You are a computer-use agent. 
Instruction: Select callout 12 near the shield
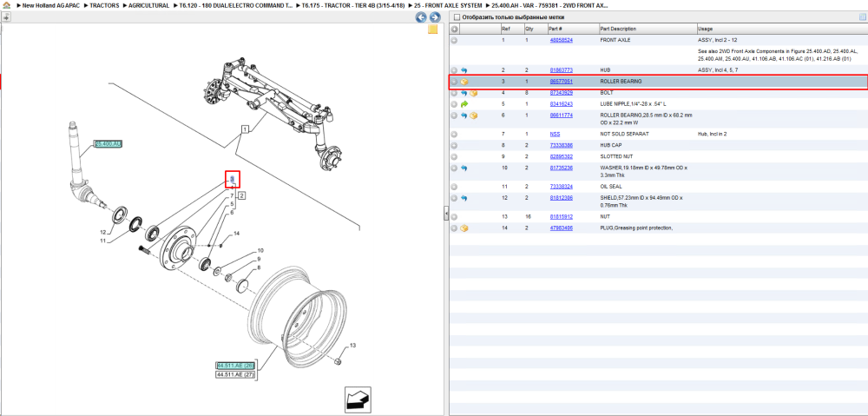click(x=102, y=232)
